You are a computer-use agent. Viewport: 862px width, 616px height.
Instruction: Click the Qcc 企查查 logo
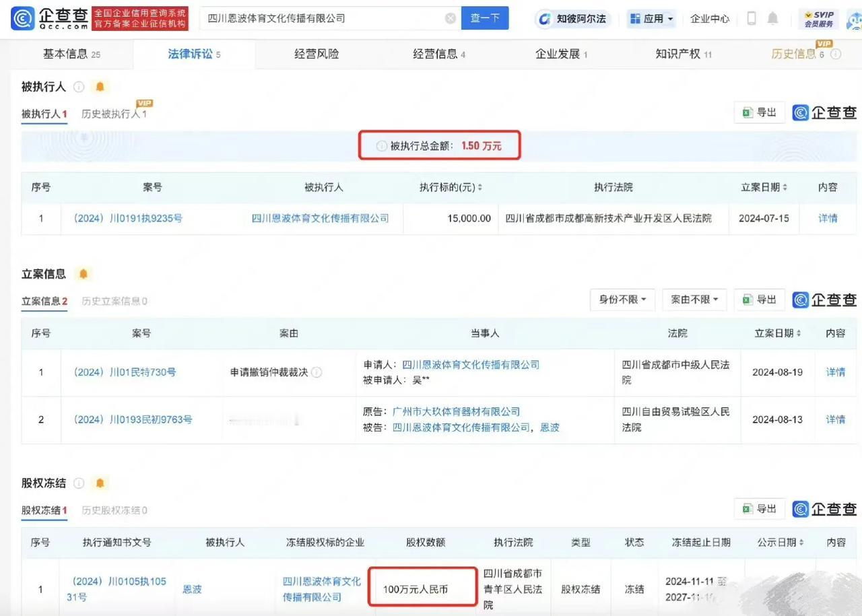(x=51, y=18)
